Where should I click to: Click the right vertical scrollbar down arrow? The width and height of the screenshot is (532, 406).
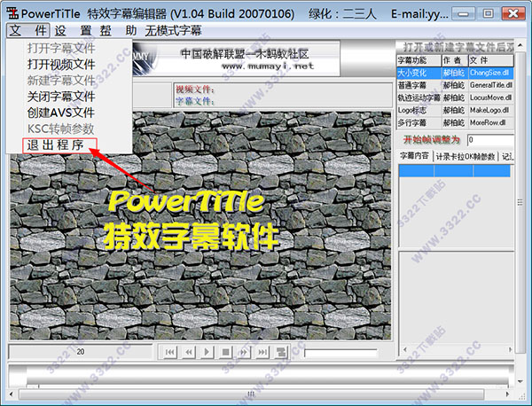pyautogui.click(x=520, y=382)
